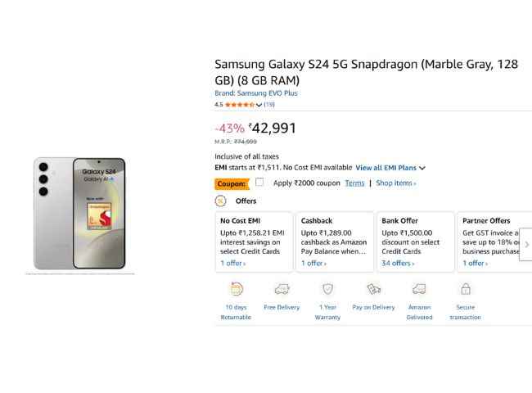
Task: Open Shop items link
Action: click(x=395, y=183)
